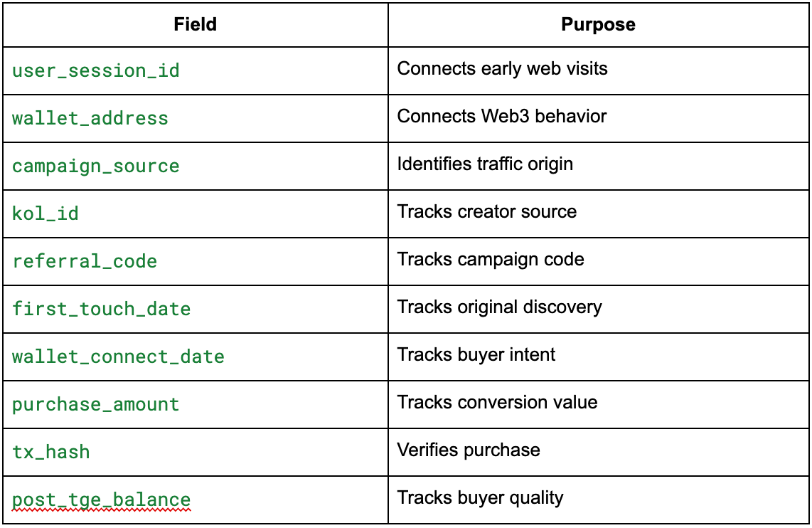Select the 'Tracks creator source' cell

click(598, 213)
